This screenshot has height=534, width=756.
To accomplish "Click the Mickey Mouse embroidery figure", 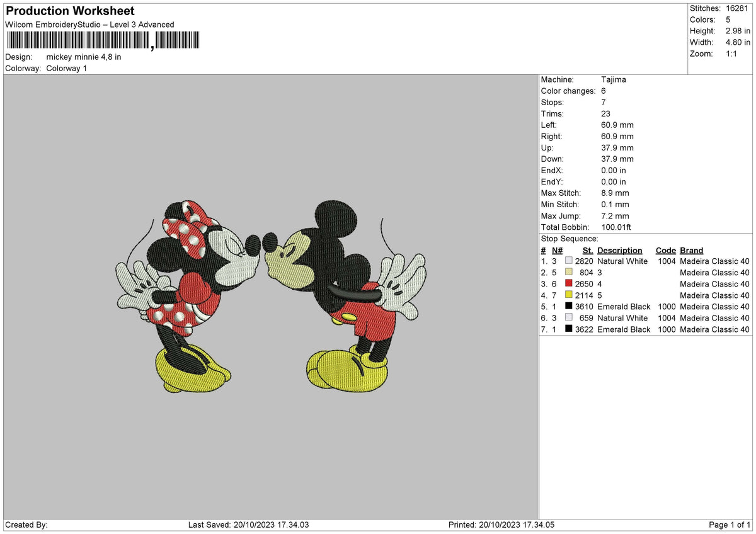I will click(x=345, y=296).
